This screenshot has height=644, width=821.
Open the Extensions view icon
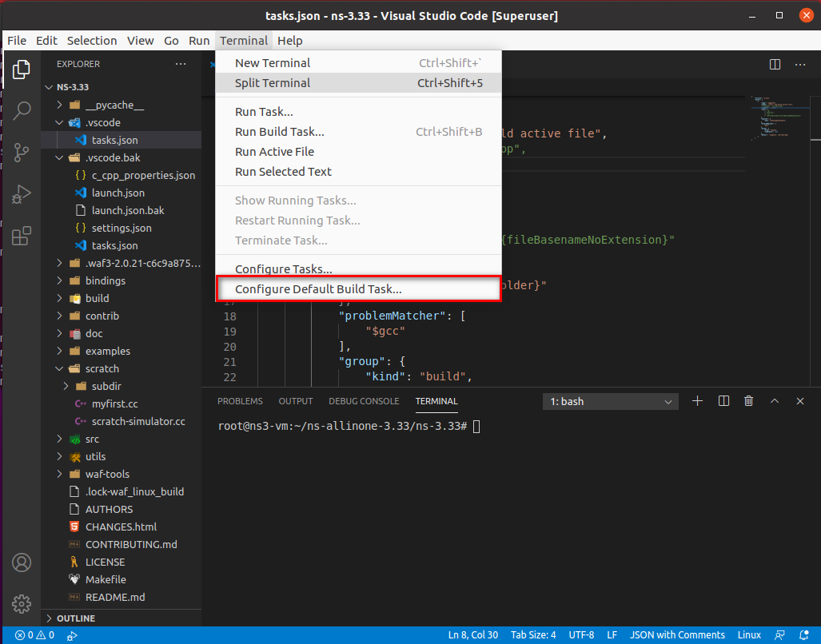click(22, 236)
